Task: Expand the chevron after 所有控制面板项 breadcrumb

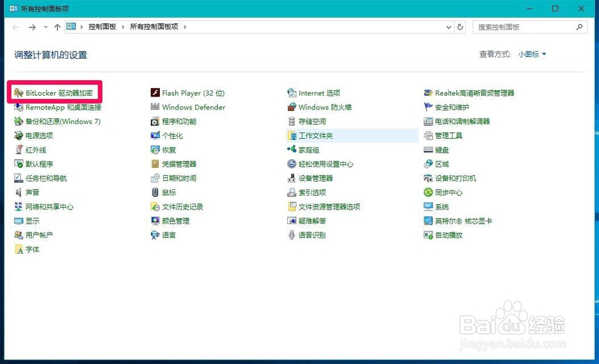Action: (x=185, y=27)
